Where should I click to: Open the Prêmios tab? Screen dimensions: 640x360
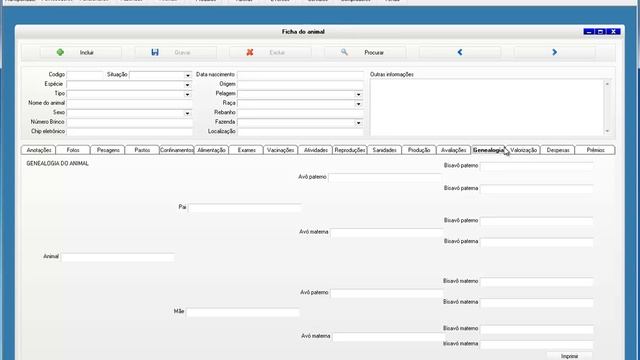pyautogui.click(x=595, y=150)
